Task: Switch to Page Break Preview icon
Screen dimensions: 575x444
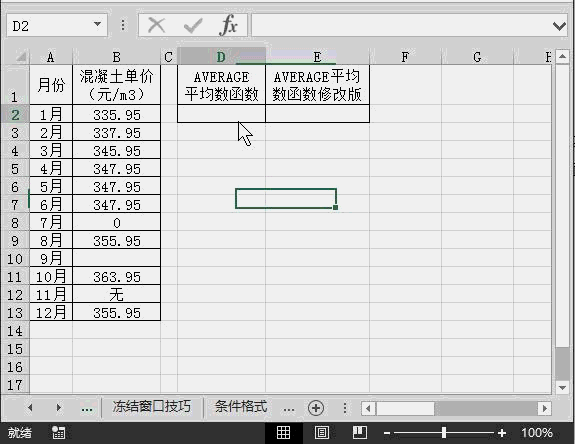Action: (359, 433)
